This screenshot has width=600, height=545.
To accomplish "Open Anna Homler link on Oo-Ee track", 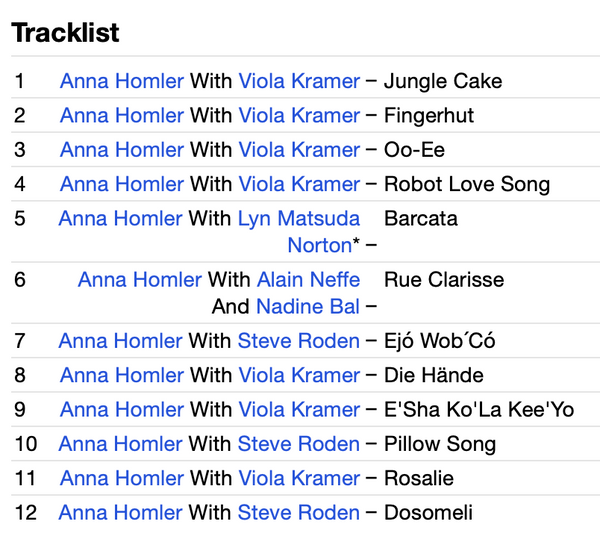I will click(x=121, y=150).
